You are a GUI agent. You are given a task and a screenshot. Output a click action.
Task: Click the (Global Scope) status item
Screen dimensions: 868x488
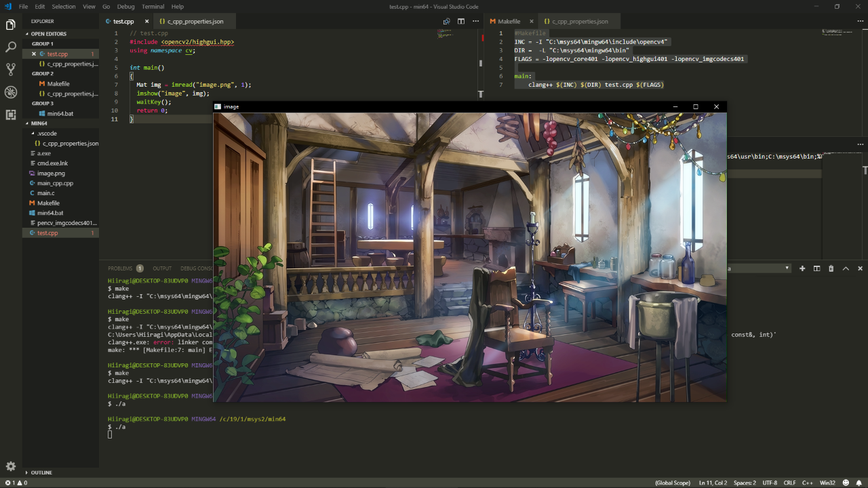click(x=673, y=483)
